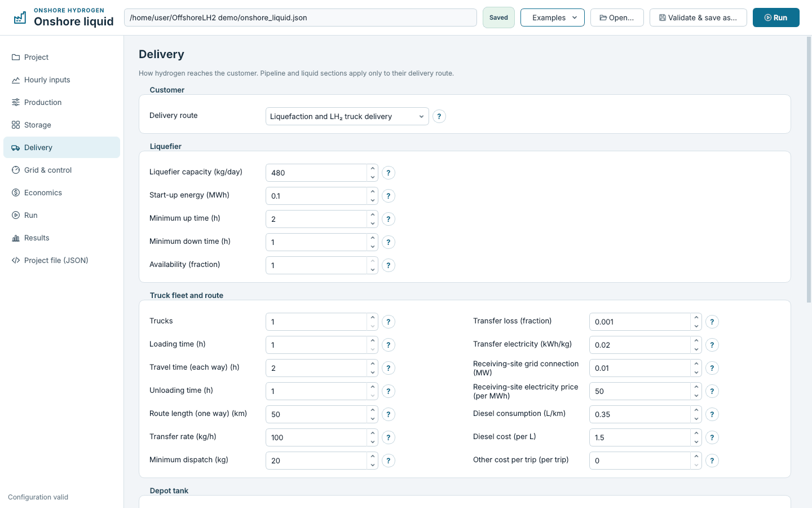Open the Hourly inputs section
812x508 pixels.
pos(62,80)
